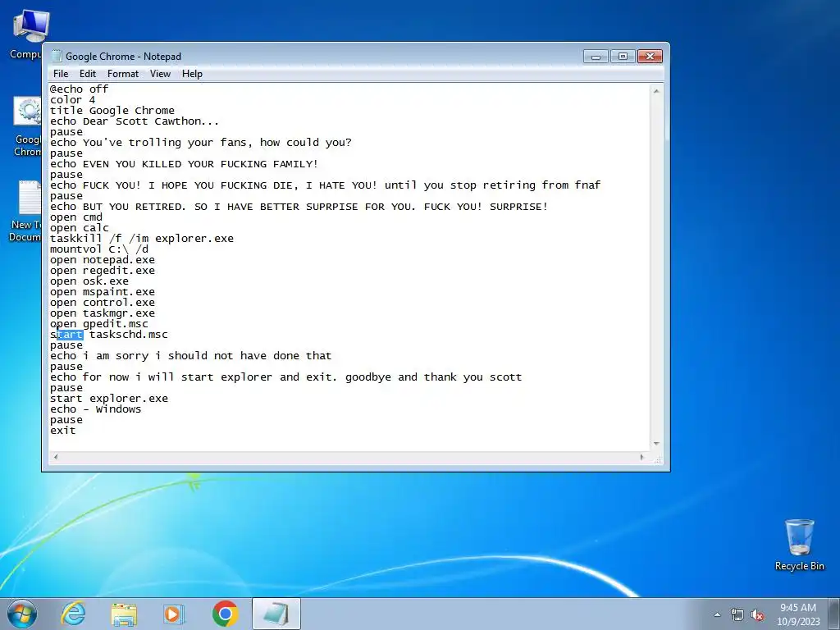Maximize the Notepad window
This screenshot has width=840, height=630.
tap(623, 57)
